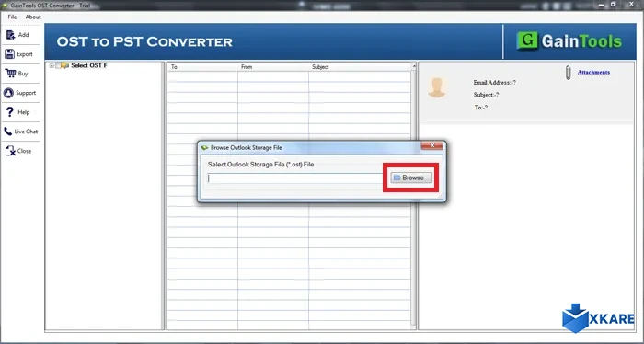Screen dimensions: 644x344
Task: Click the Support label text
Action: 26,93
